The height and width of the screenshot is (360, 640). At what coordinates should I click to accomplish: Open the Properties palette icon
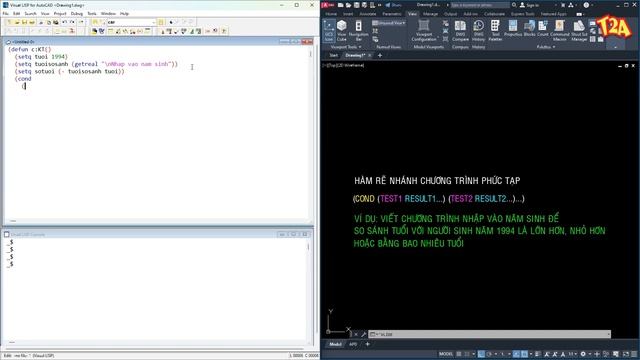click(x=513, y=29)
